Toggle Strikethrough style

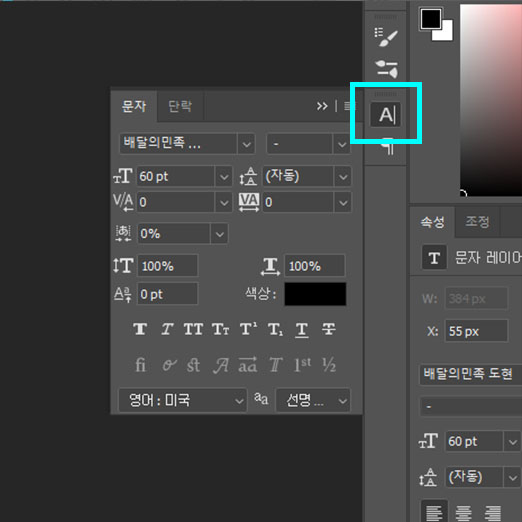tap(329, 329)
